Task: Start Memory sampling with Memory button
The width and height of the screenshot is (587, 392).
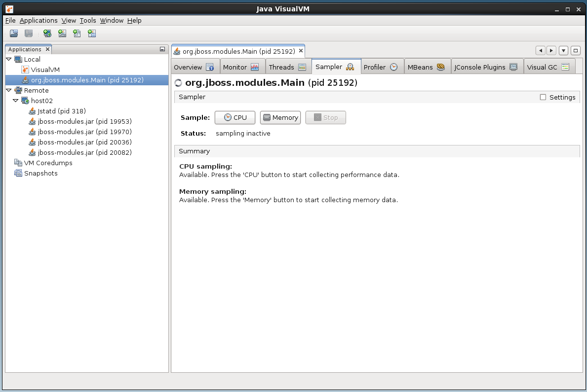Action: pos(280,117)
